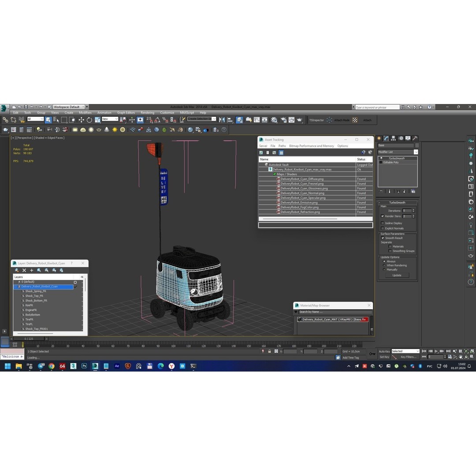Collapse the Material/Map Browser group arrow

(296, 312)
